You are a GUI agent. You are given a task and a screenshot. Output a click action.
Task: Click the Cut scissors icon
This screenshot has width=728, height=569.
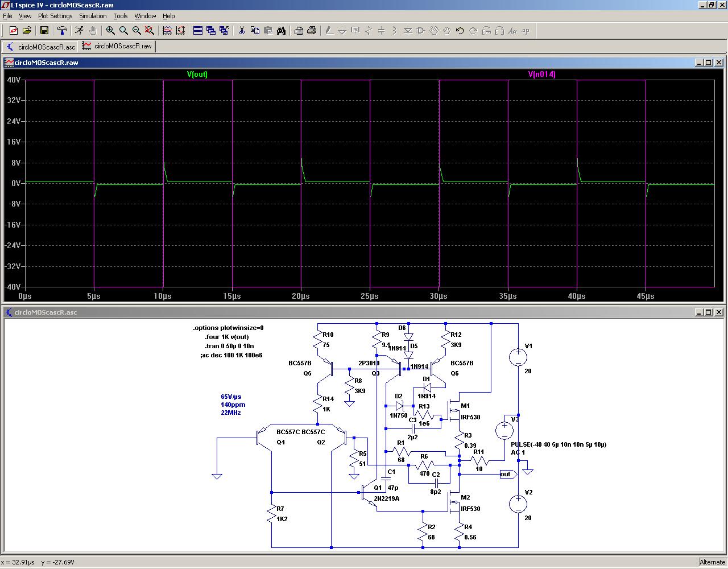(242, 31)
